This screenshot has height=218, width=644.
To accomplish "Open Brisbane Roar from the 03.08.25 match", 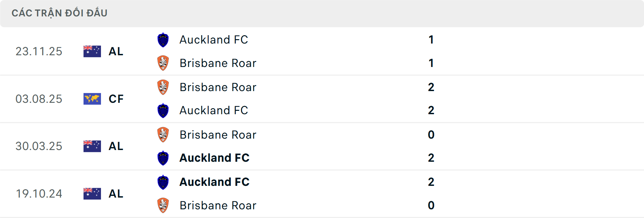I will 218,87.
